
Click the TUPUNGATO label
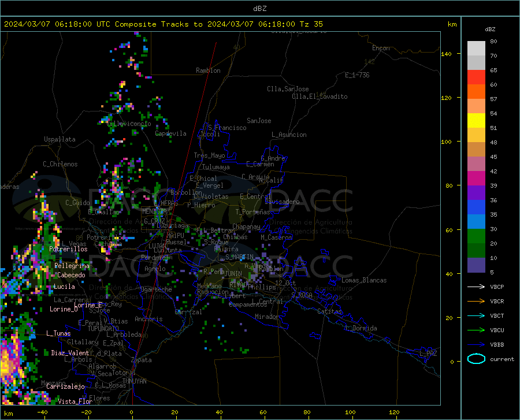coord(103,329)
